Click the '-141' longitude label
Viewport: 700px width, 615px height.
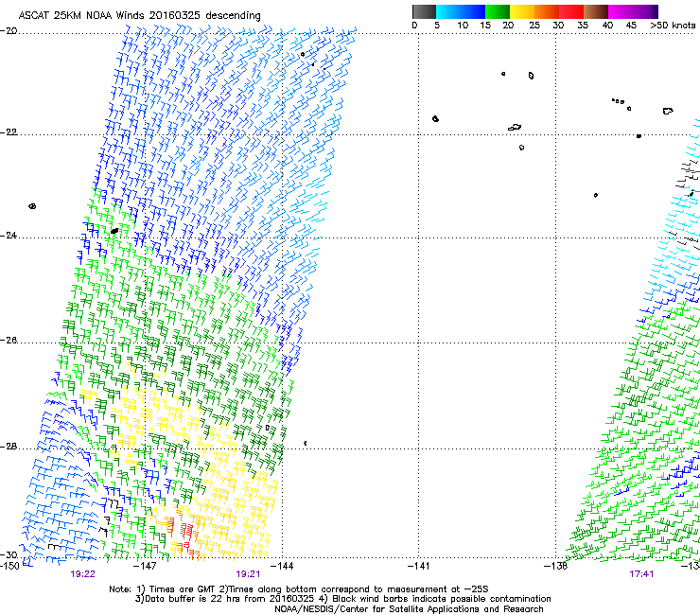pyautogui.click(x=418, y=566)
